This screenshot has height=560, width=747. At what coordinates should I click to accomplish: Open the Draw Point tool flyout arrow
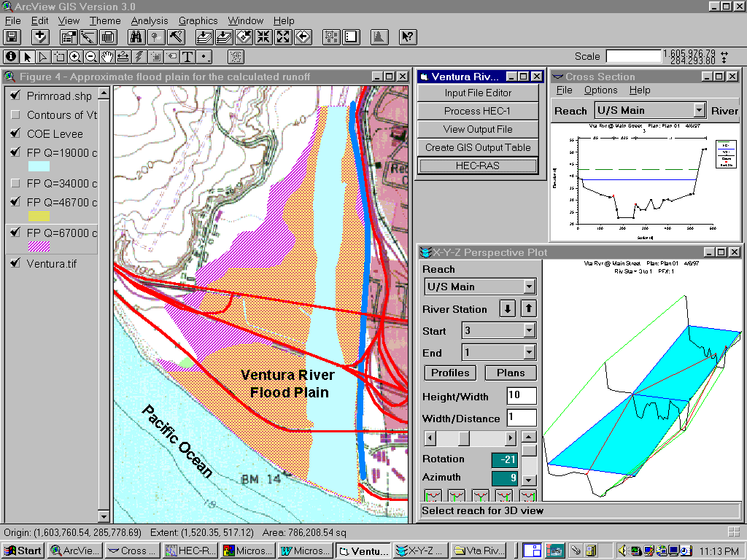pyautogui.click(x=209, y=61)
